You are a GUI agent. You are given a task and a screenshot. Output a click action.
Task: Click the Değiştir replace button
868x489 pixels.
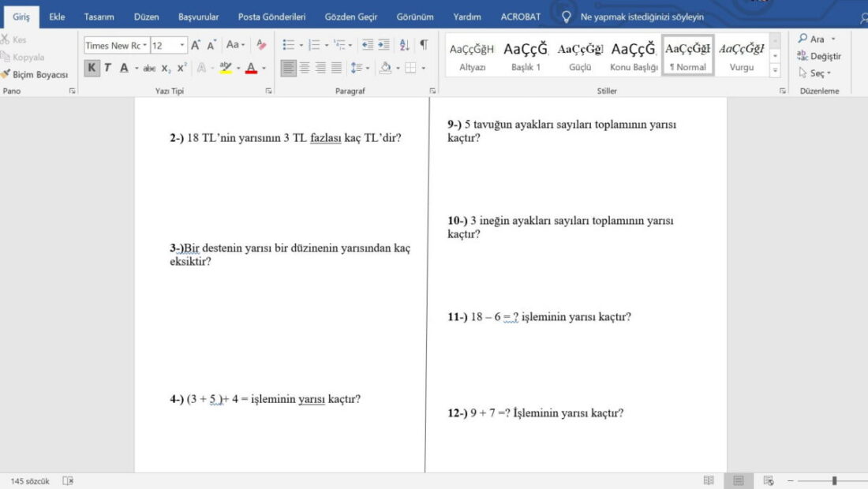[x=819, y=56]
